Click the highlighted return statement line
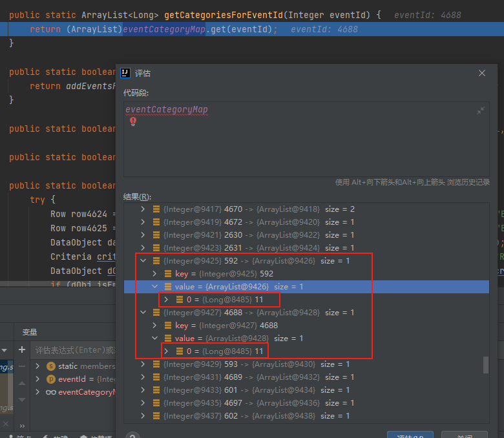Screen dimensions: 504x438 coord(252,29)
